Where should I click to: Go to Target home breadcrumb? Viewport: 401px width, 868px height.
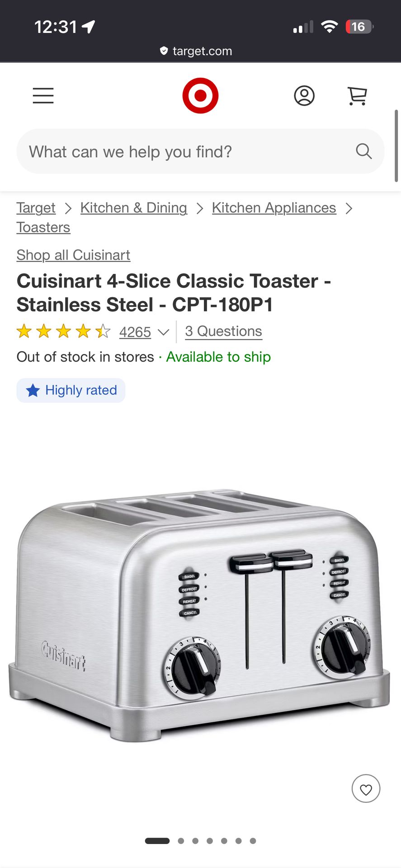coord(36,208)
